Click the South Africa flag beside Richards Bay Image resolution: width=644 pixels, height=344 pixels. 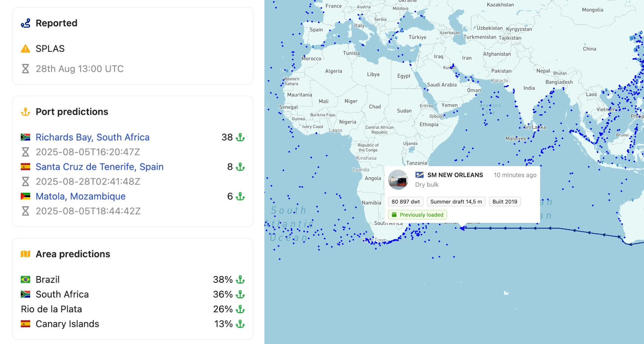(x=25, y=137)
